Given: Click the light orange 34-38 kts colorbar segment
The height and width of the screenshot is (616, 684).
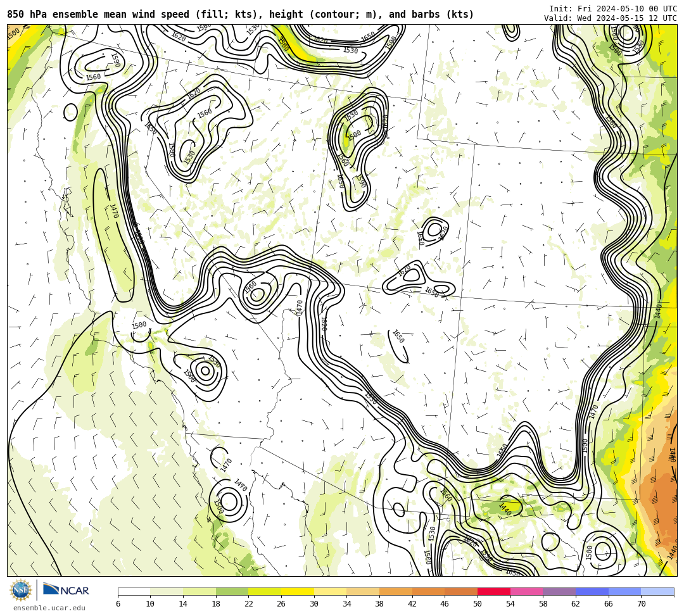Looking at the screenshot, I should tap(363, 592).
